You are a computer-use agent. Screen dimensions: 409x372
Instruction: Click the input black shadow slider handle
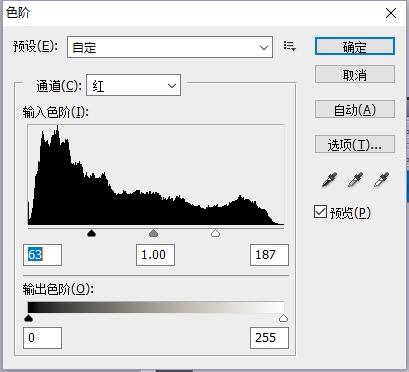tap(91, 233)
